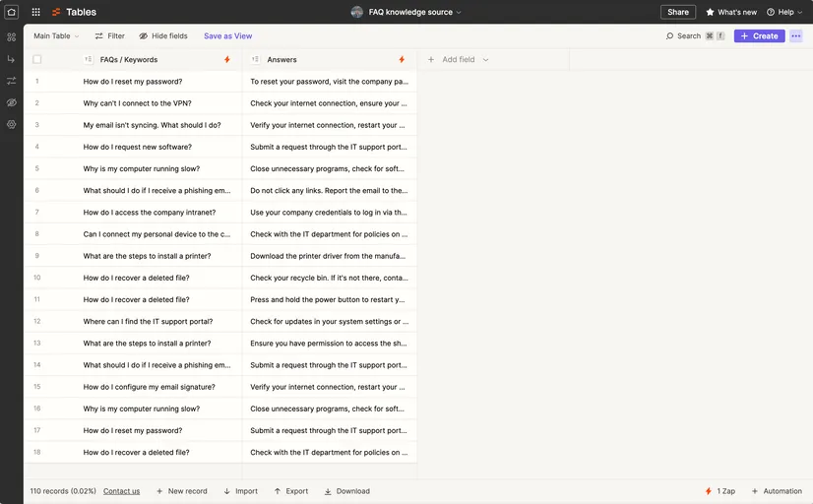Image resolution: width=813 pixels, height=504 pixels.
Task: Open the Filter option
Action: coord(110,35)
